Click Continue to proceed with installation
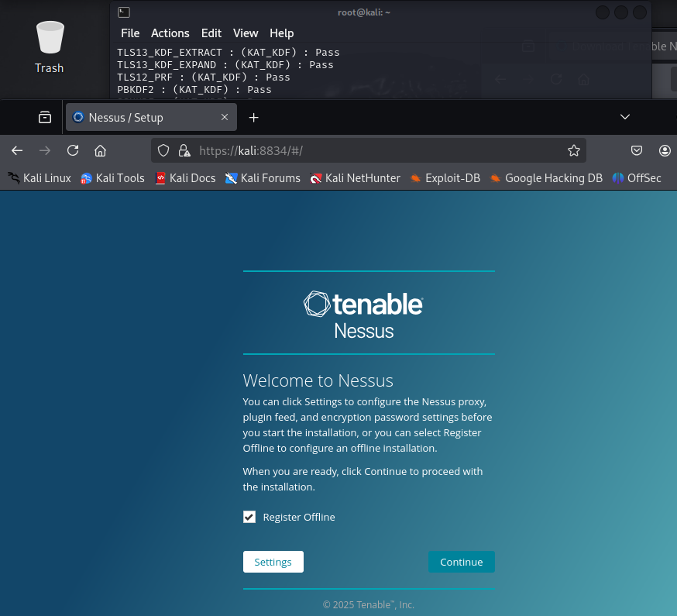This screenshot has width=677, height=616. click(x=462, y=562)
